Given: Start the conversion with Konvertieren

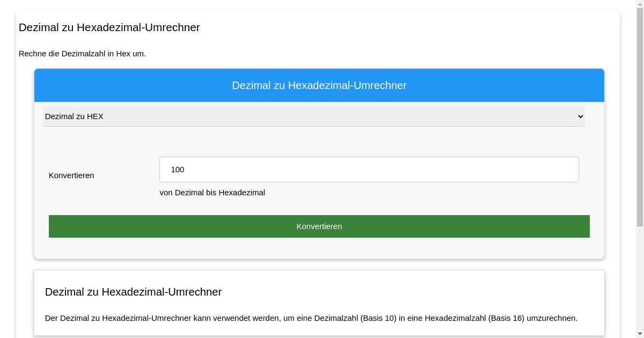Looking at the screenshot, I should point(319,226).
